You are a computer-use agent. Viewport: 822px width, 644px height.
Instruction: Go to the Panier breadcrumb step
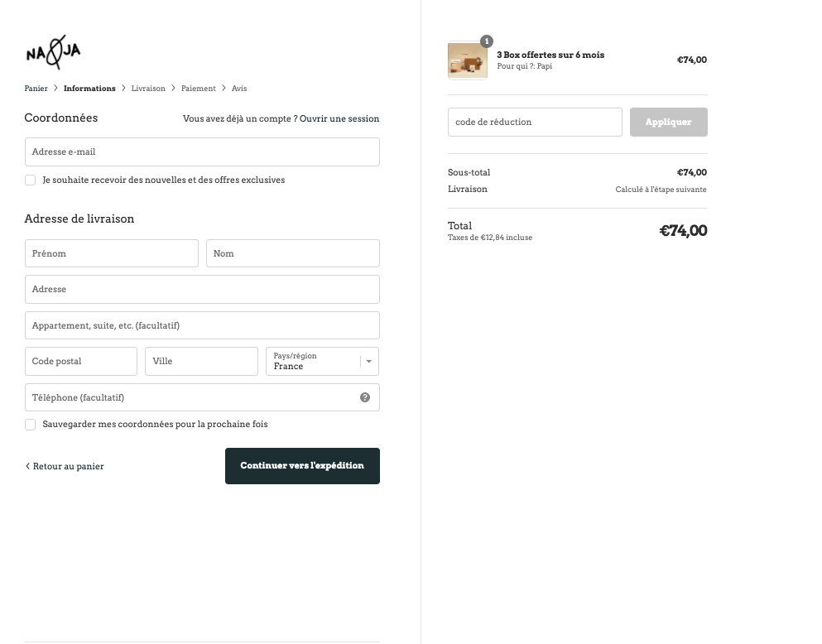point(36,88)
